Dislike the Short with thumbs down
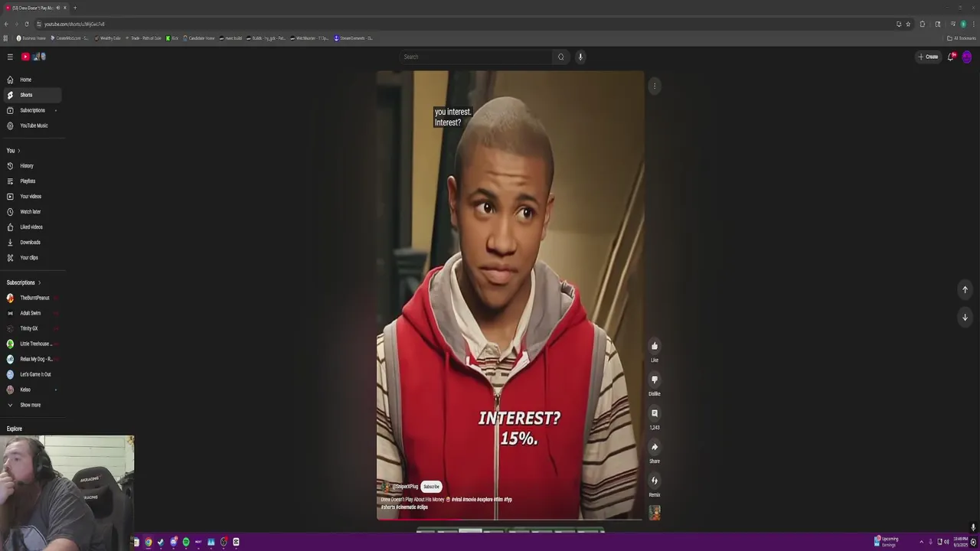Viewport: 980px width, 551px height. [x=655, y=380]
